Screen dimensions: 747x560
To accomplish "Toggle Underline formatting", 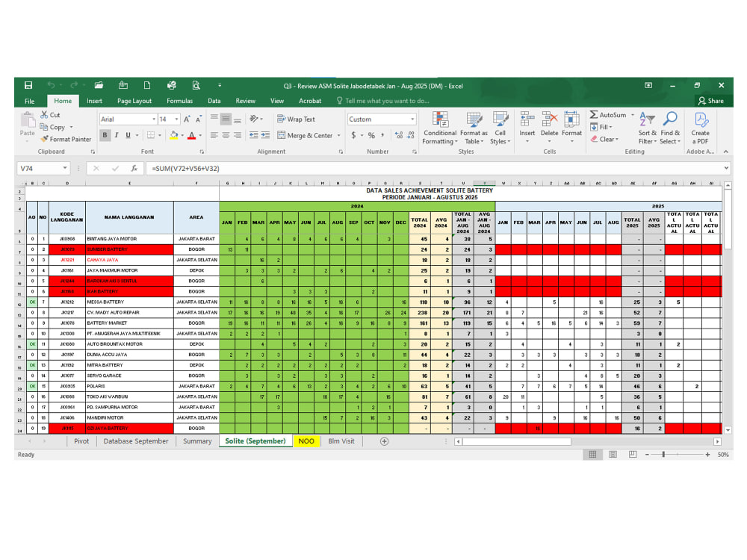I will (128, 135).
